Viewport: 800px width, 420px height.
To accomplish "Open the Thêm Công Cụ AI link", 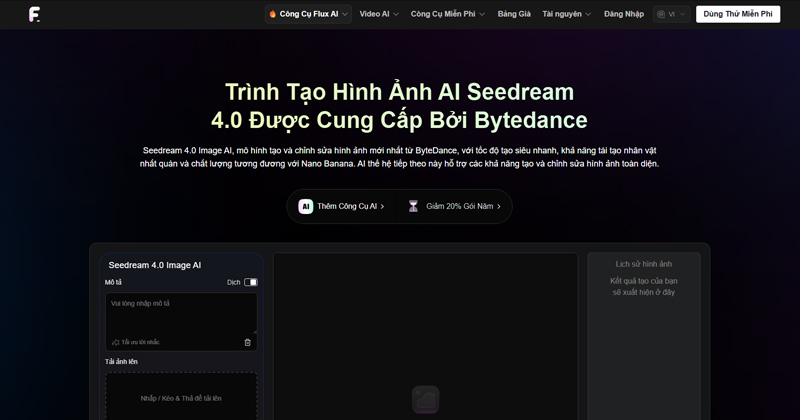I will tap(342, 206).
